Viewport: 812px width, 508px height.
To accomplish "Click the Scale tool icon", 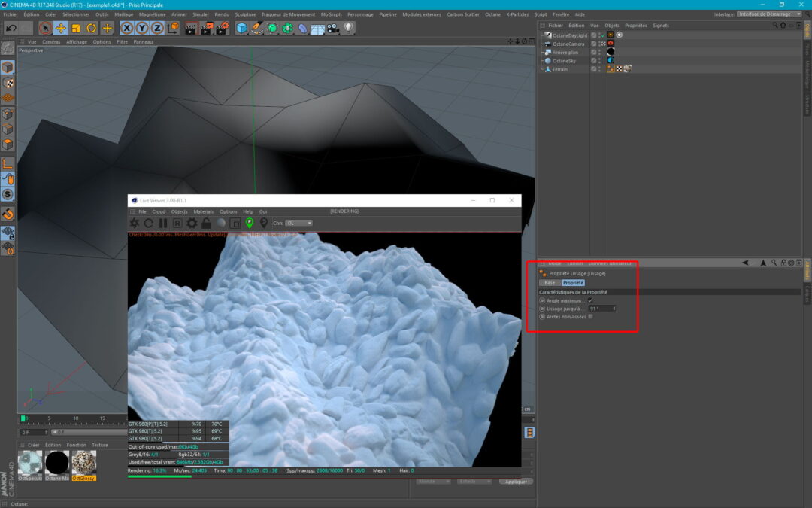I will click(76, 28).
